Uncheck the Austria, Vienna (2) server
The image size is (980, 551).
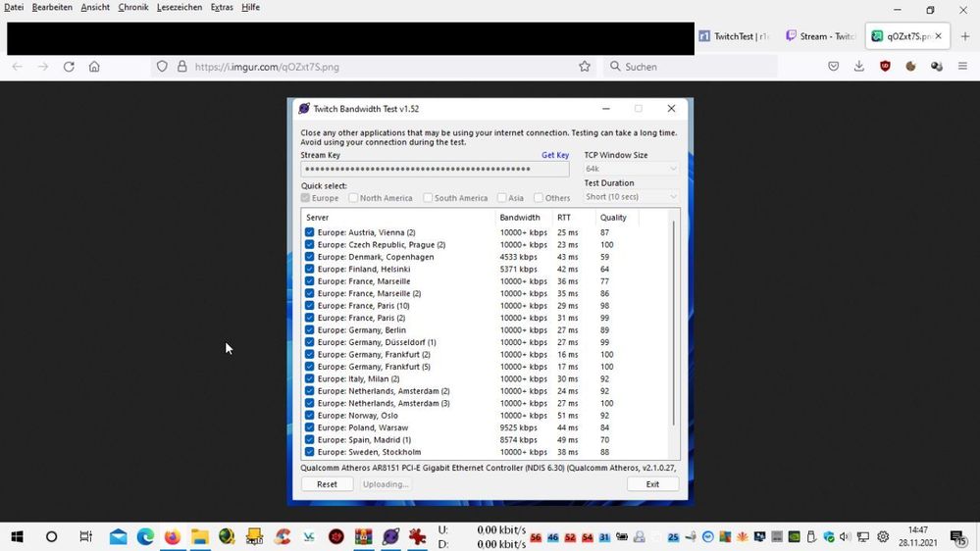309,232
